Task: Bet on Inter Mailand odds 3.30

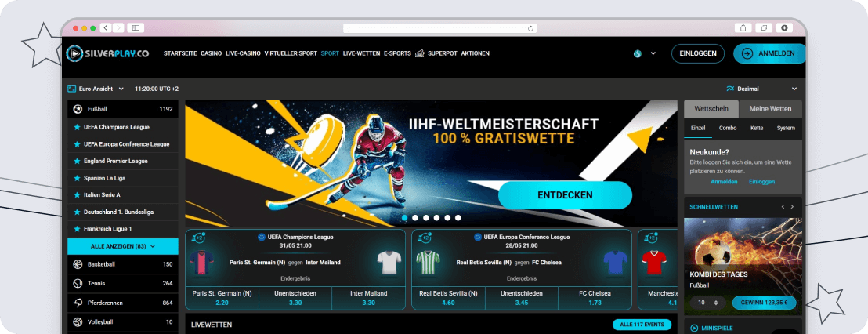Action: [x=369, y=298]
